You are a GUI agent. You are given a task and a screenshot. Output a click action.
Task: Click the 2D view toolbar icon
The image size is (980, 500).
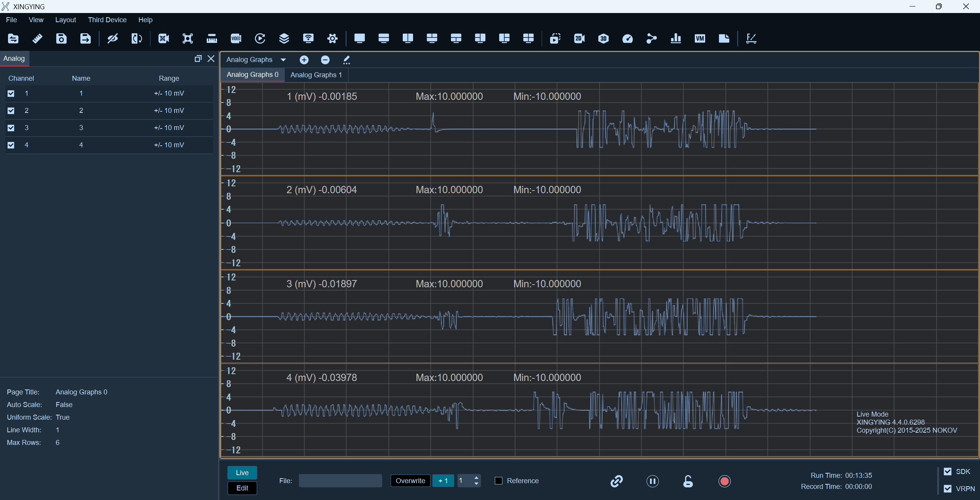tap(579, 38)
